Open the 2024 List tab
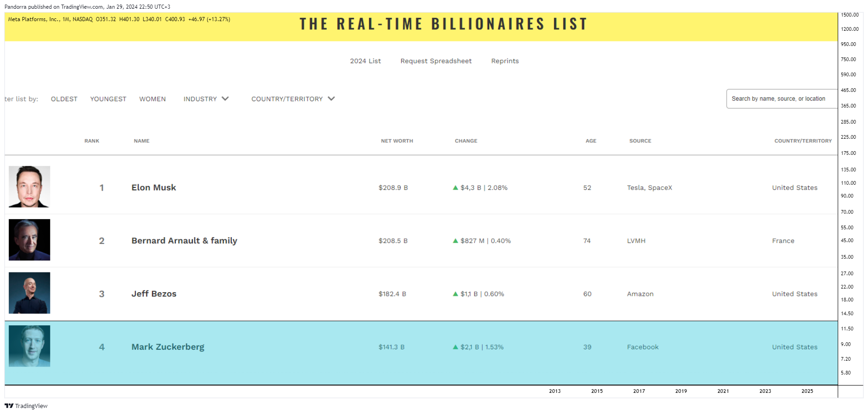 pyautogui.click(x=365, y=61)
